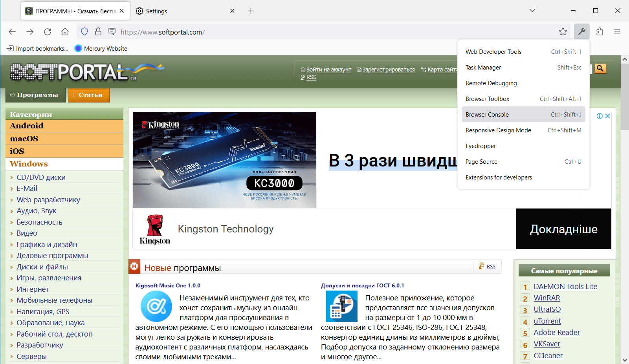Open the Browser Console
The image size is (629, 364).
(x=523, y=115)
